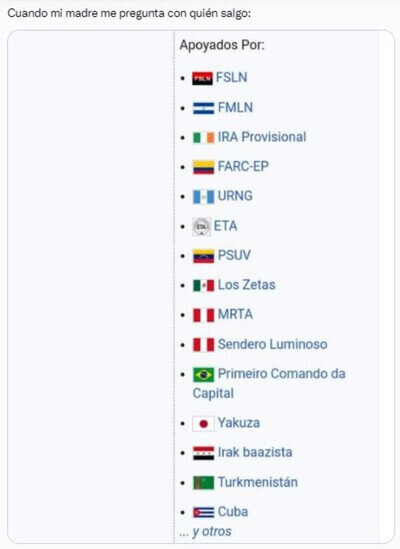Click the red-black FSLN flag icon

coord(202,78)
